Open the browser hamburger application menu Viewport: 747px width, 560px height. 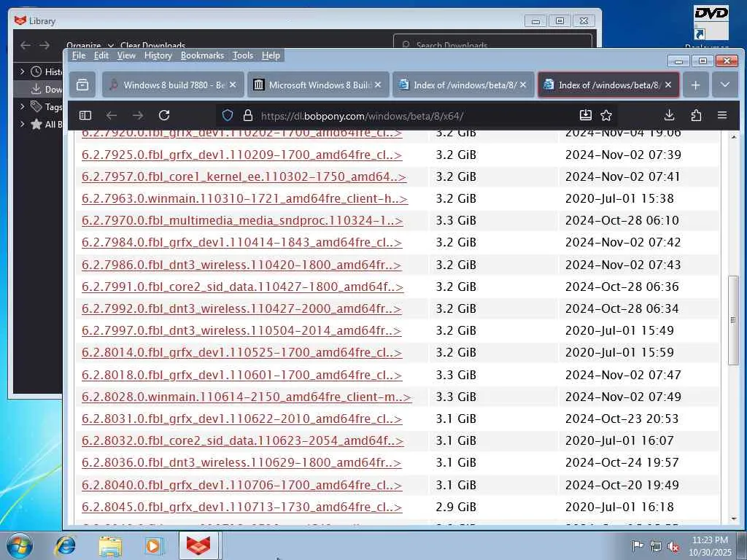pos(722,115)
